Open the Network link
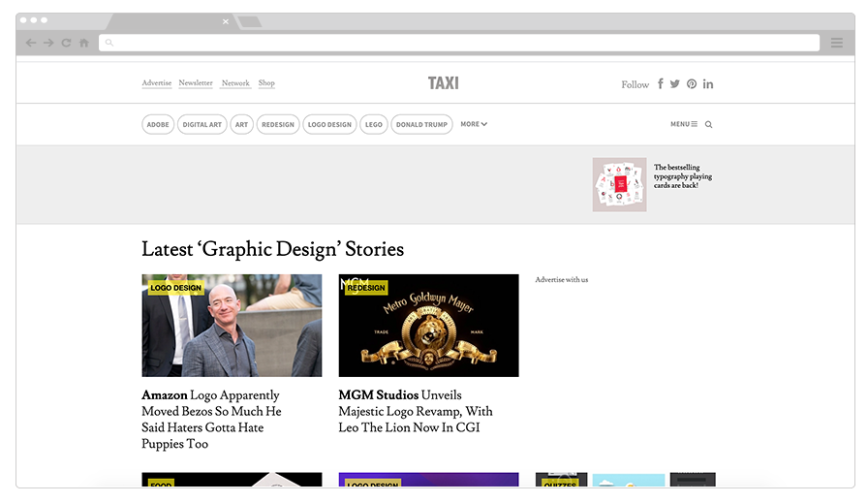This screenshot has width=868, height=503. click(235, 83)
